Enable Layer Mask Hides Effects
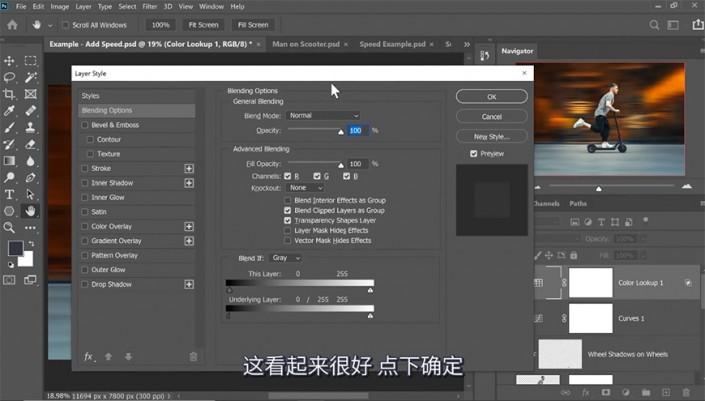Image resolution: width=705 pixels, height=401 pixels. pos(288,230)
